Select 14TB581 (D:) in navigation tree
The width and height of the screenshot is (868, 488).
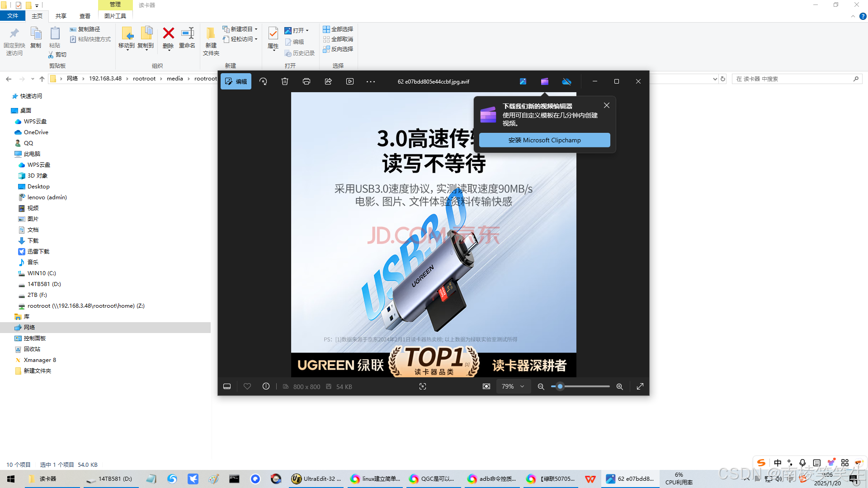(44, 284)
